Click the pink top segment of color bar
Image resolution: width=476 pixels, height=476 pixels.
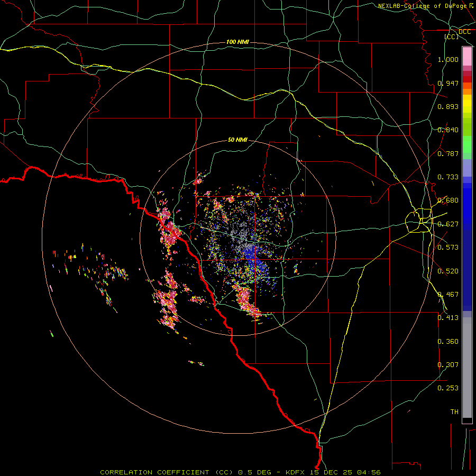[x=467, y=57]
